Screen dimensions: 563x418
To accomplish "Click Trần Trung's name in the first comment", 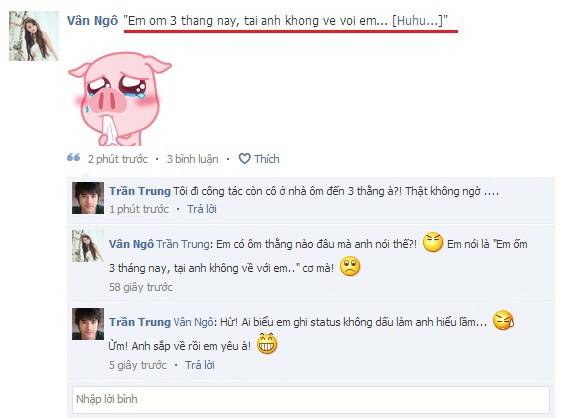I will click(x=140, y=191).
